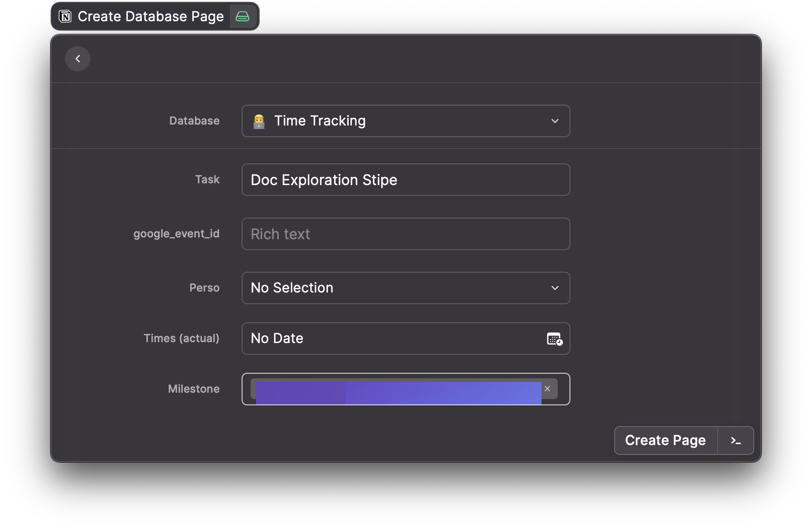Click the Task field with Doc Exploration Stipe
Image resolution: width=812 pixels, height=529 pixels.
tap(406, 180)
